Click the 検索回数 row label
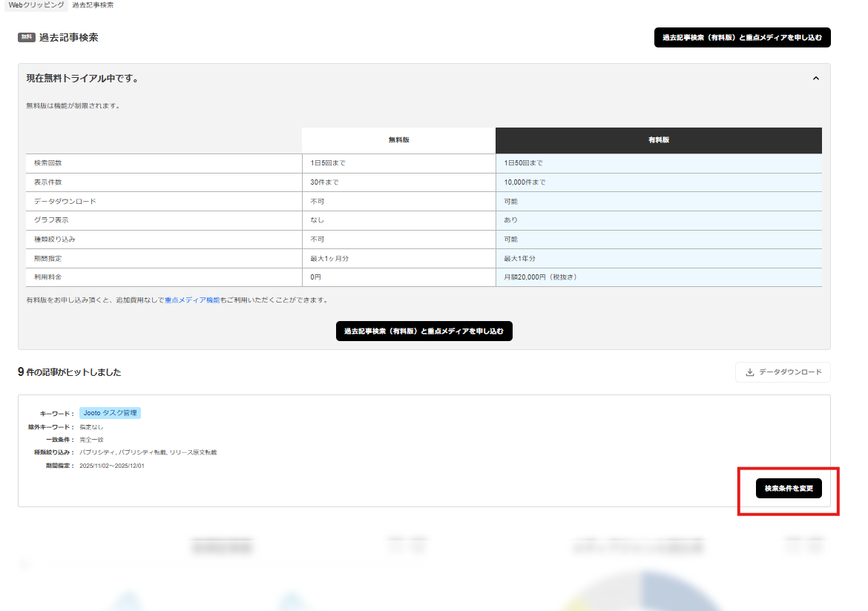Screen dimensions: 868x611 point(49,163)
